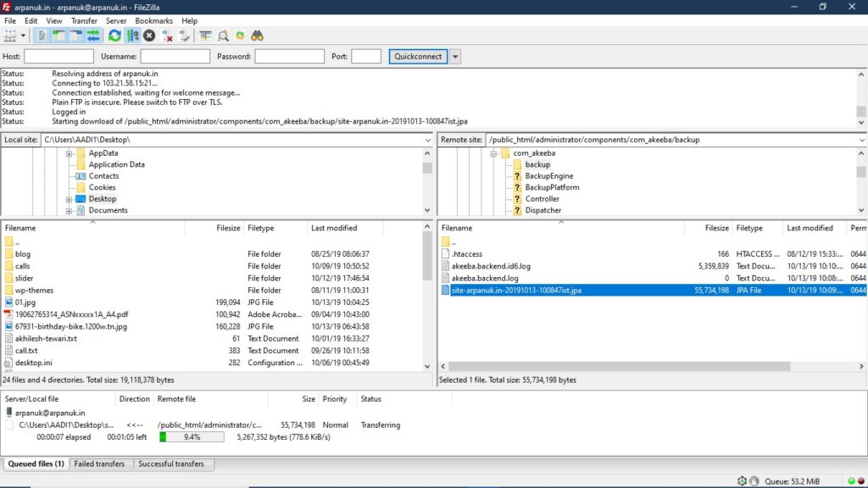Click the Quickconnect button
The height and width of the screenshot is (488, 868).
click(x=418, y=57)
